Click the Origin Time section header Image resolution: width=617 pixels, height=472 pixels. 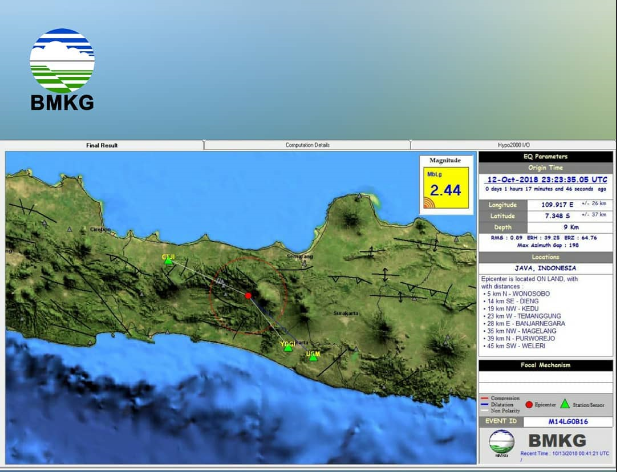click(546, 168)
